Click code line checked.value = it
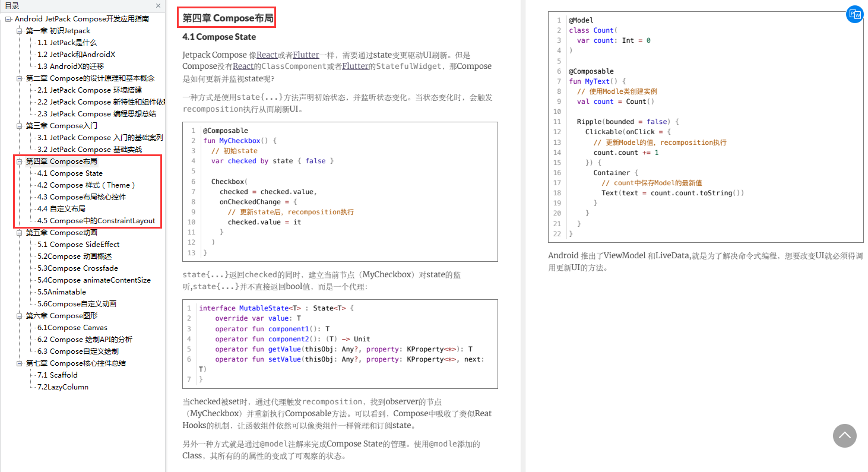Viewport: 868px width, 472px height. click(264, 222)
